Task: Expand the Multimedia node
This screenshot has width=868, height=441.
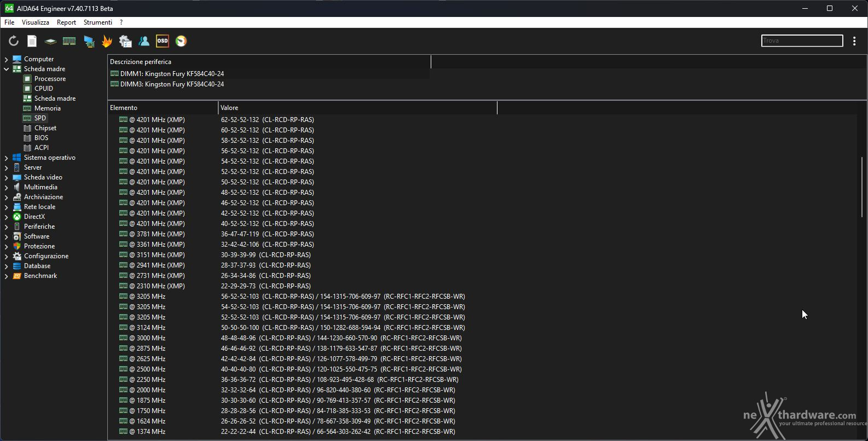Action: click(7, 187)
